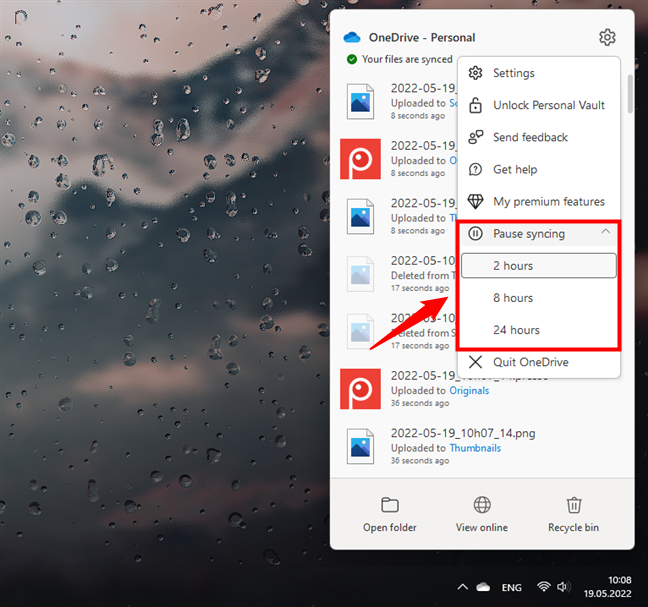Screen dimensions: 648x607
Task: Open the OneDrive gear settings icon
Action: (x=607, y=38)
